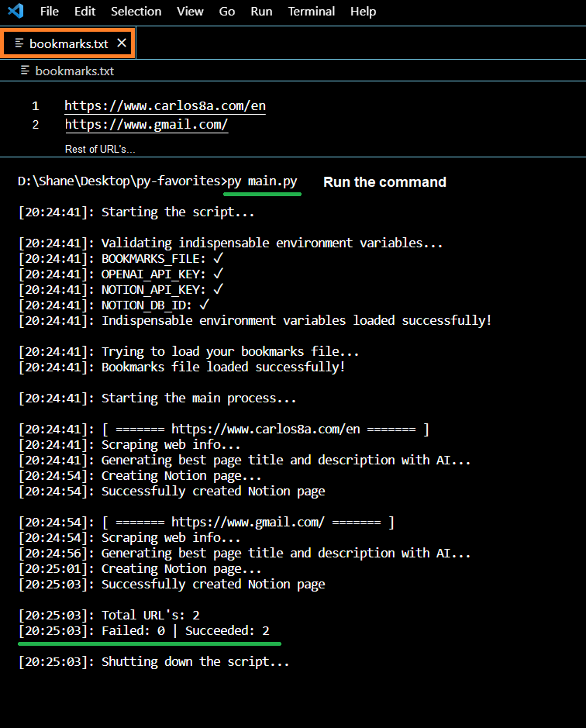Click 'Starting the main process...' line
Viewport: 586px width, 728px height.
click(157, 399)
